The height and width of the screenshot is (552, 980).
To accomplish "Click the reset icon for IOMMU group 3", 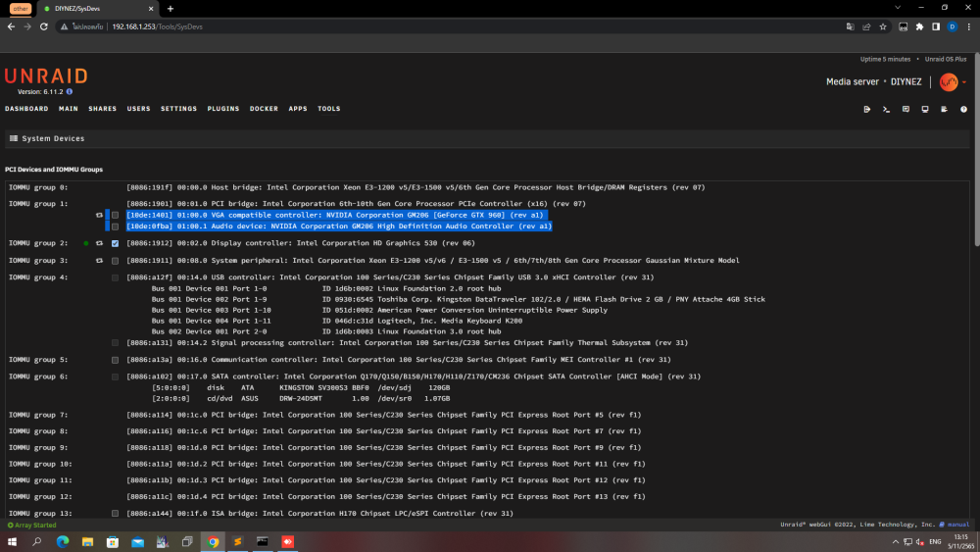I will [99, 261].
